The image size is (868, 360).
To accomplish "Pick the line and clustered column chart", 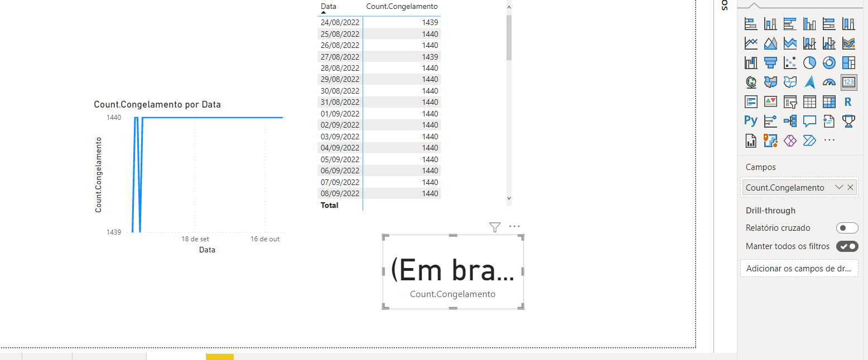I will pos(829,43).
